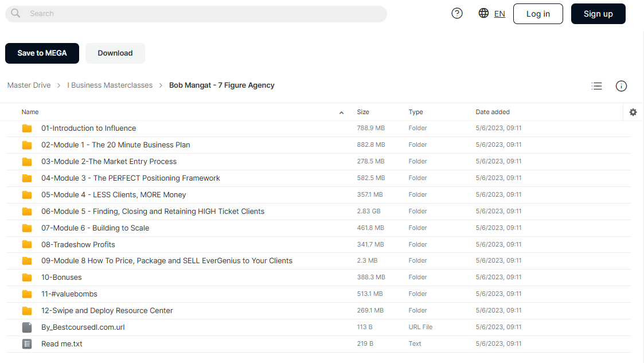Open EN language selector

tap(499, 14)
